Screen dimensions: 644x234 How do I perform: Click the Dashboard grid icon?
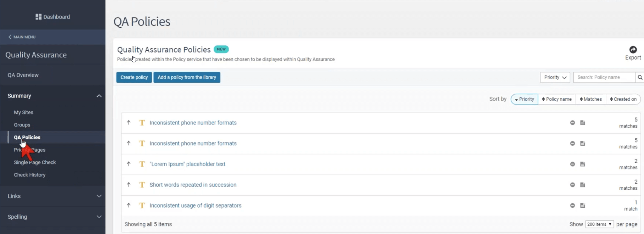(38, 17)
